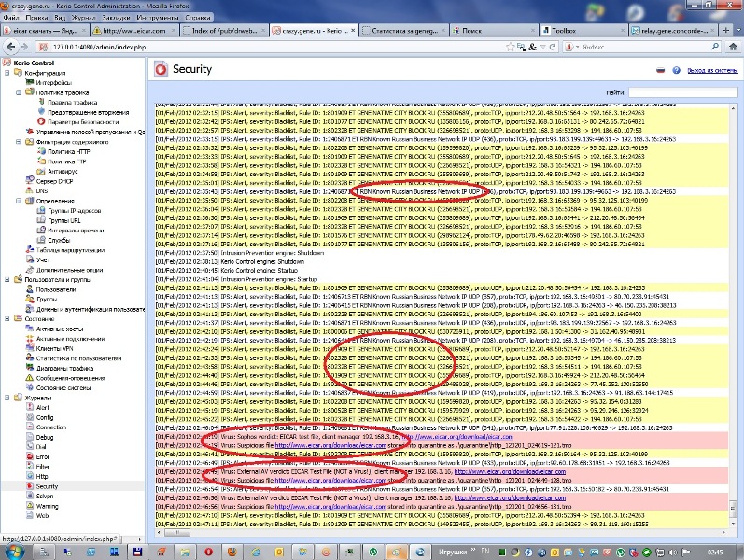Open the Warning log entry
The height and width of the screenshot is (560, 744).
48,505
